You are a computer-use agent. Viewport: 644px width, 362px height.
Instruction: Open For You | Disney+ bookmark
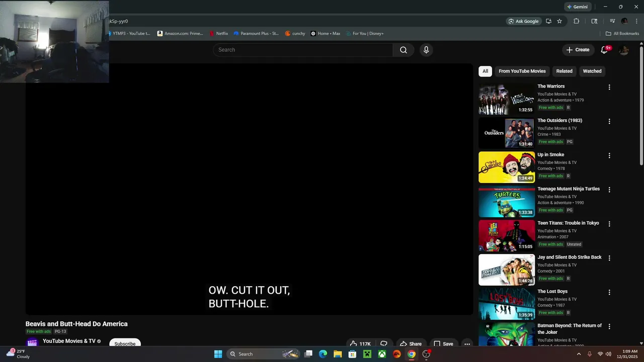pos(365,34)
